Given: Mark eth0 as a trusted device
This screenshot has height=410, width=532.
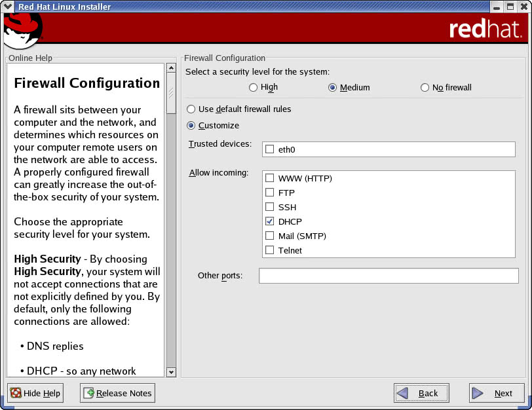Looking at the screenshot, I should 269,149.
